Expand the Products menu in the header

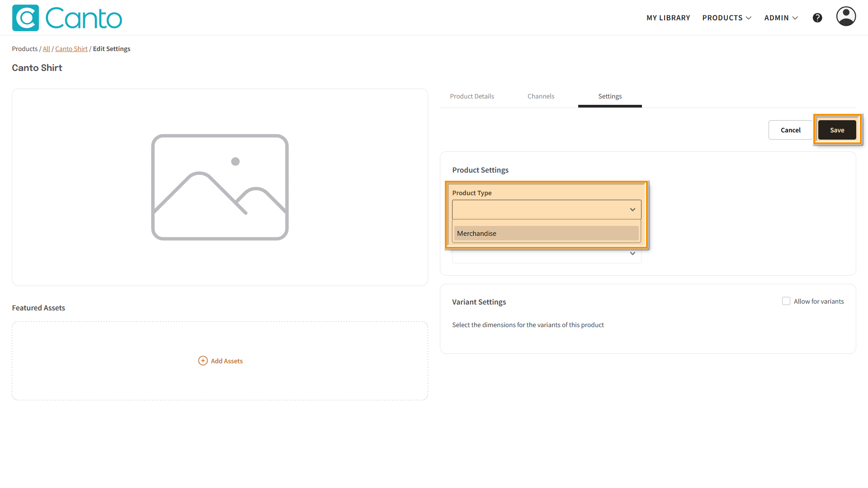pos(727,18)
